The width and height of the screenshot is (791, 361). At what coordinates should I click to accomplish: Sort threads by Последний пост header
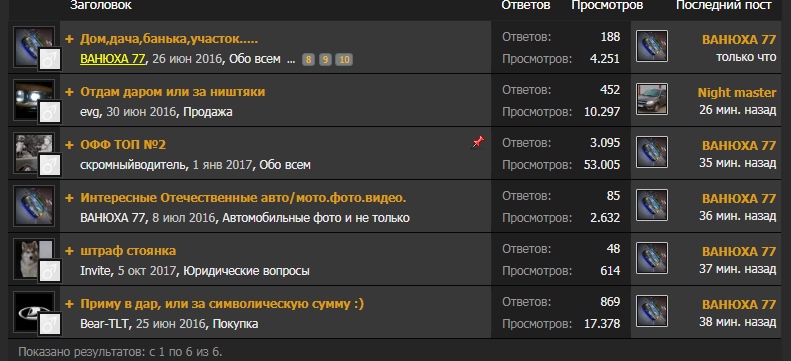[723, 6]
